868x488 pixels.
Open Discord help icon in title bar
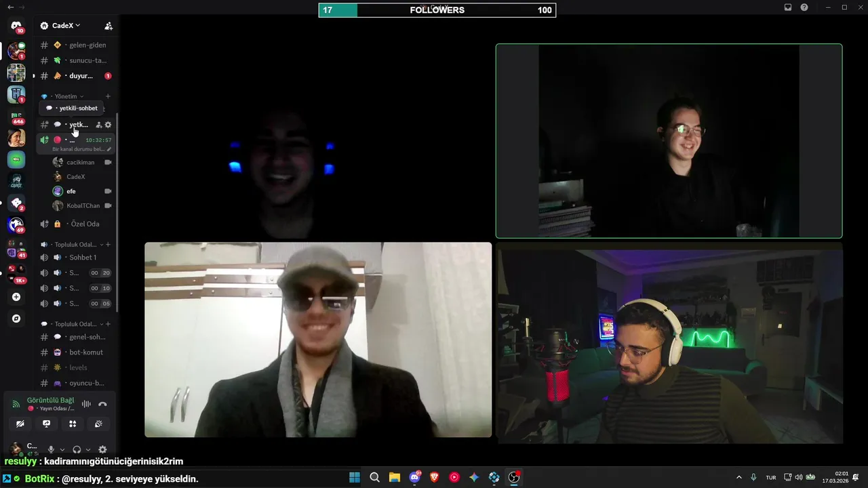804,7
